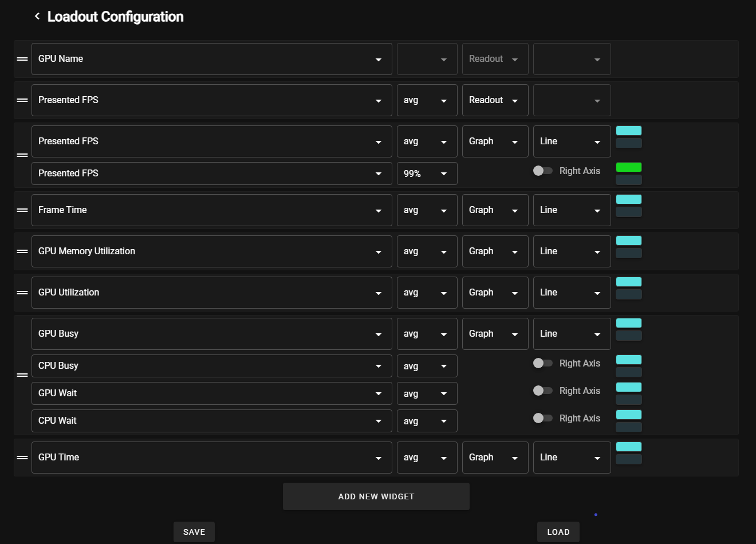The width and height of the screenshot is (756, 544).
Task: Open the cyan line color swatch for GPU Wait
Action: (629, 387)
